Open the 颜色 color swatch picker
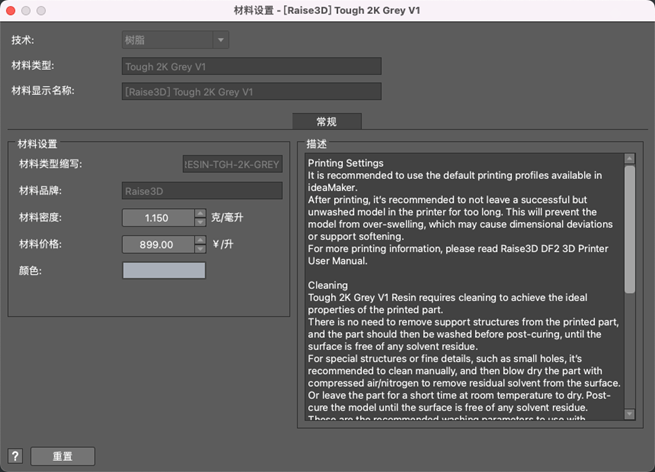This screenshot has width=655, height=472. 164,271
